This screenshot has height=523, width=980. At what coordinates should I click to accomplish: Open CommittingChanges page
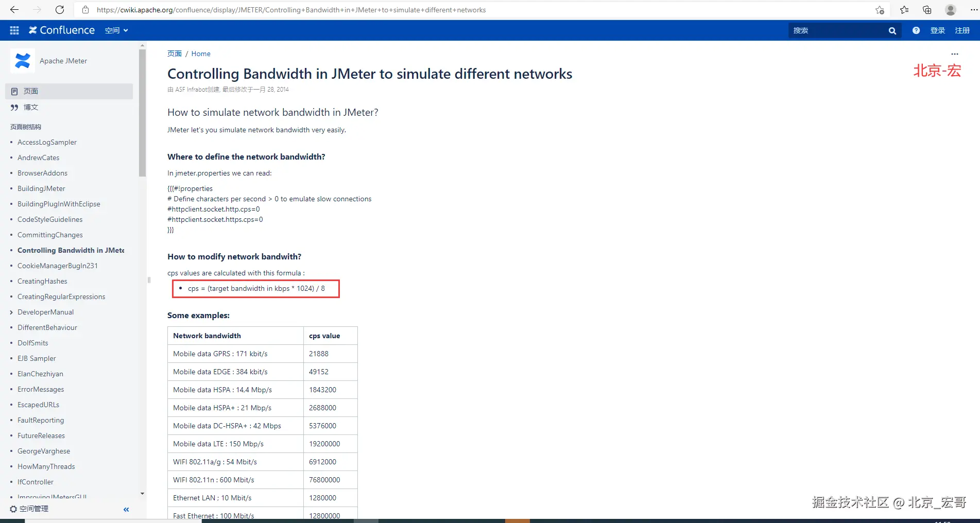coord(50,235)
